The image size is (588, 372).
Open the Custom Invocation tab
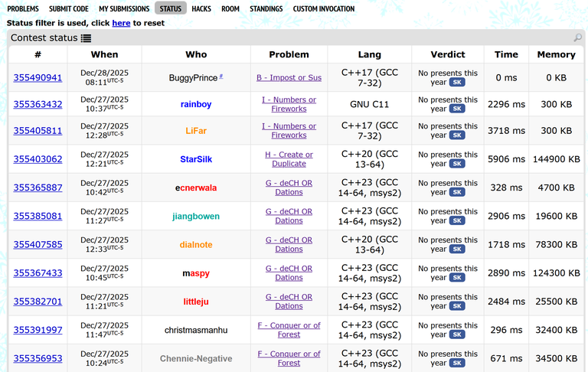click(x=324, y=9)
